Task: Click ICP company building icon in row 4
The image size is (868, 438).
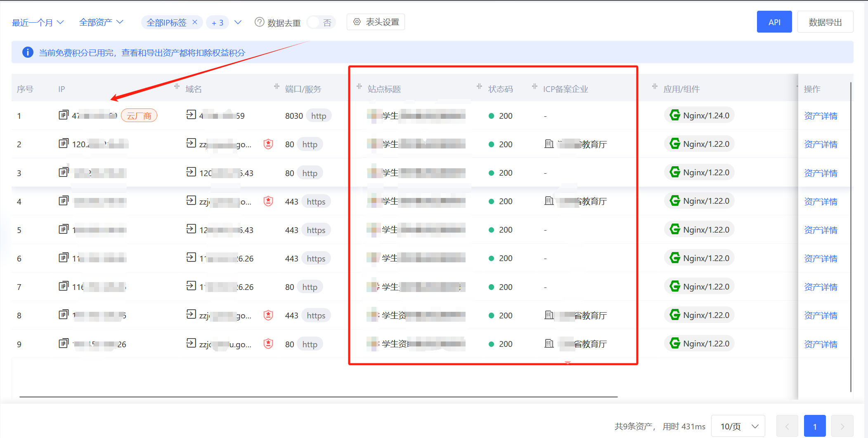Action: pos(549,201)
